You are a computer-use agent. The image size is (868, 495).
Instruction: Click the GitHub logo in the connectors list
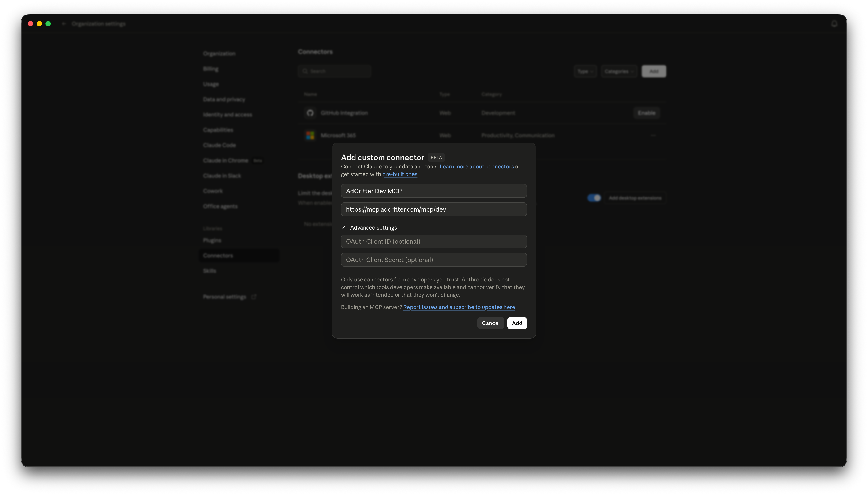click(x=310, y=113)
